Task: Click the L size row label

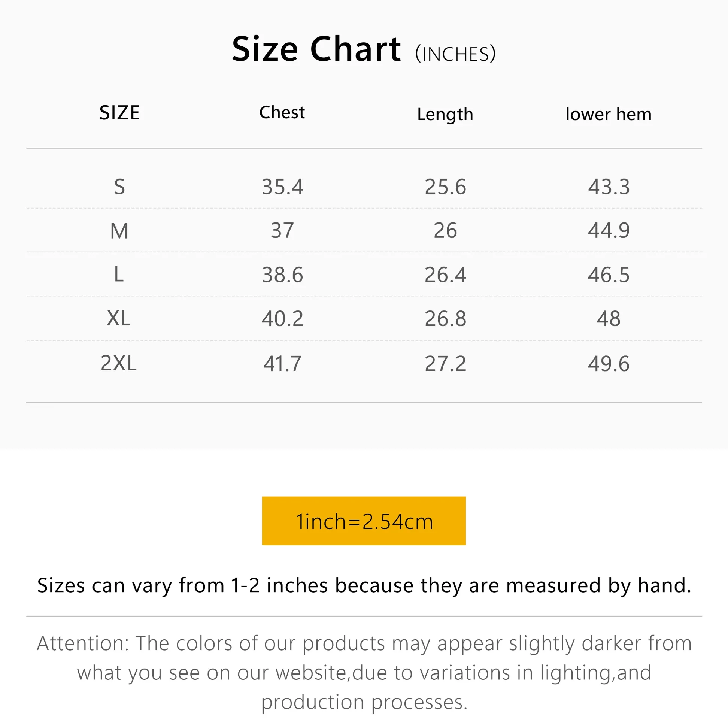Action: coord(119,275)
